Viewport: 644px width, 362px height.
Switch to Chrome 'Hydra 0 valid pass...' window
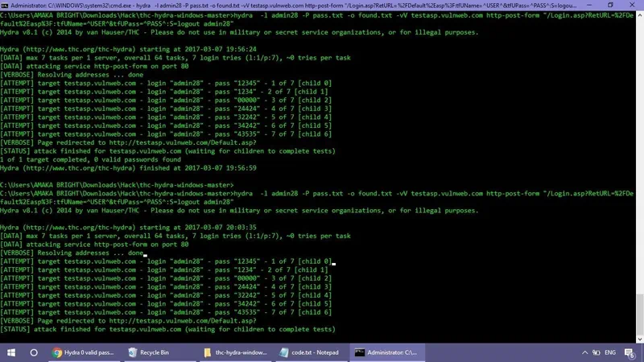84,352
